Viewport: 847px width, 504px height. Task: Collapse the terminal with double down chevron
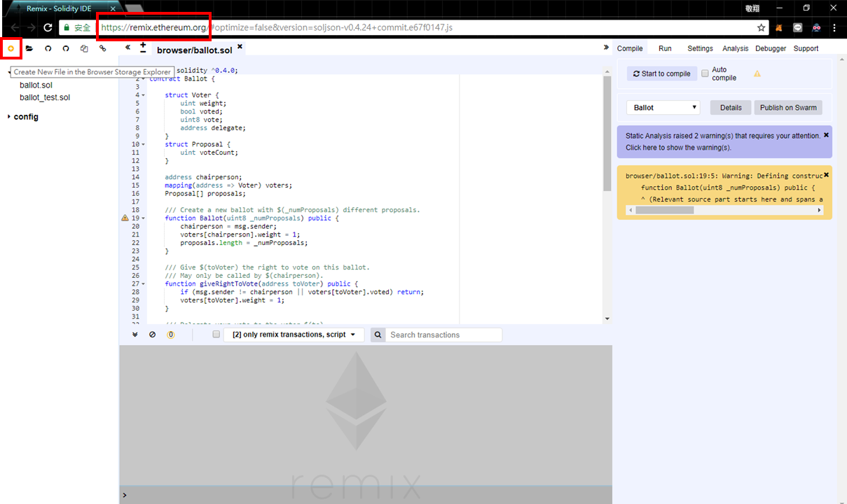135,335
